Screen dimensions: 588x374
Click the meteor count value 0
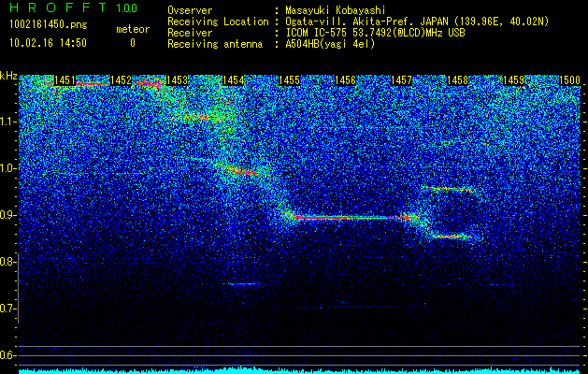[133, 43]
